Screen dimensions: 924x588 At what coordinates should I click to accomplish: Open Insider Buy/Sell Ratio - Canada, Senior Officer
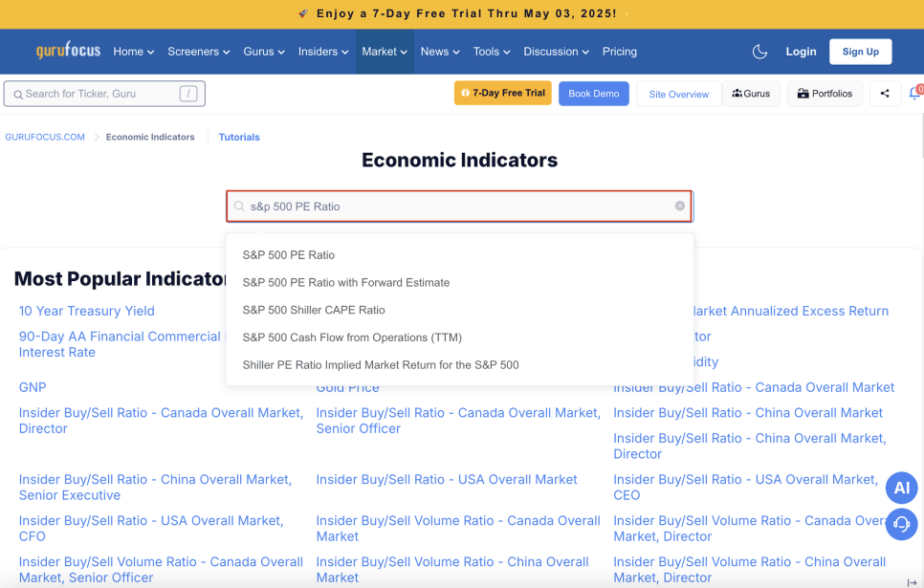(x=458, y=421)
